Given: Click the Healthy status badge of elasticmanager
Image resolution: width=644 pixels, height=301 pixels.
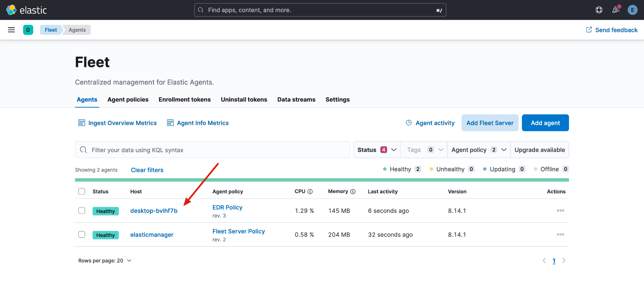Looking at the screenshot, I should point(105,235).
